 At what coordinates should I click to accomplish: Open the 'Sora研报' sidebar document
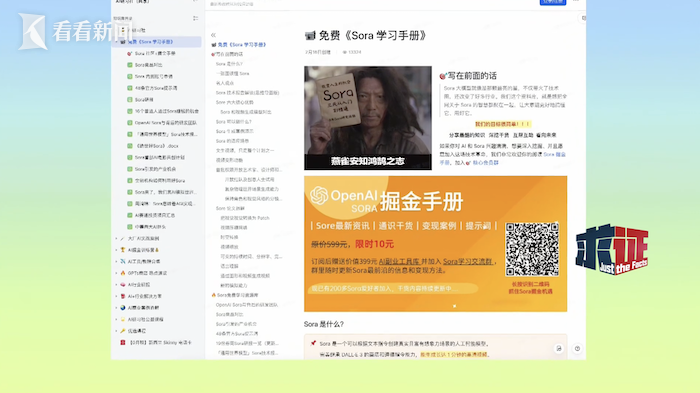pos(144,100)
